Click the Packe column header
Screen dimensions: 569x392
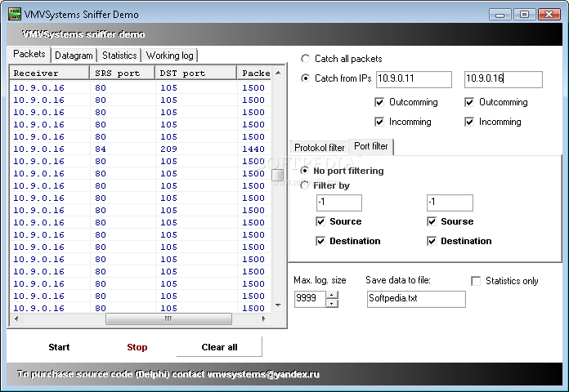pos(254,73)
